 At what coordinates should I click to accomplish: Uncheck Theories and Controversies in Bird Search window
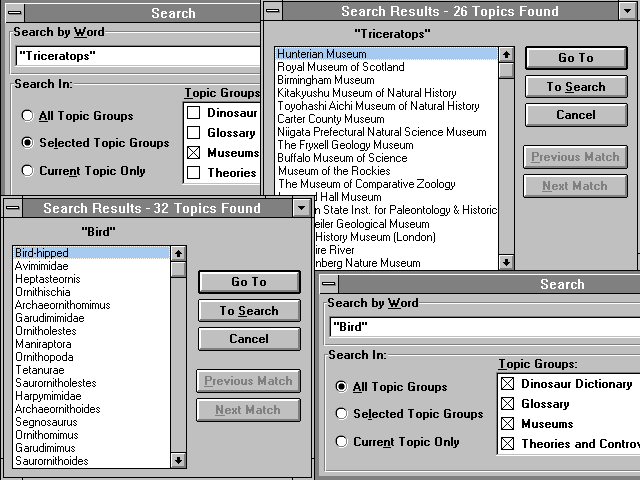(507, 444)
